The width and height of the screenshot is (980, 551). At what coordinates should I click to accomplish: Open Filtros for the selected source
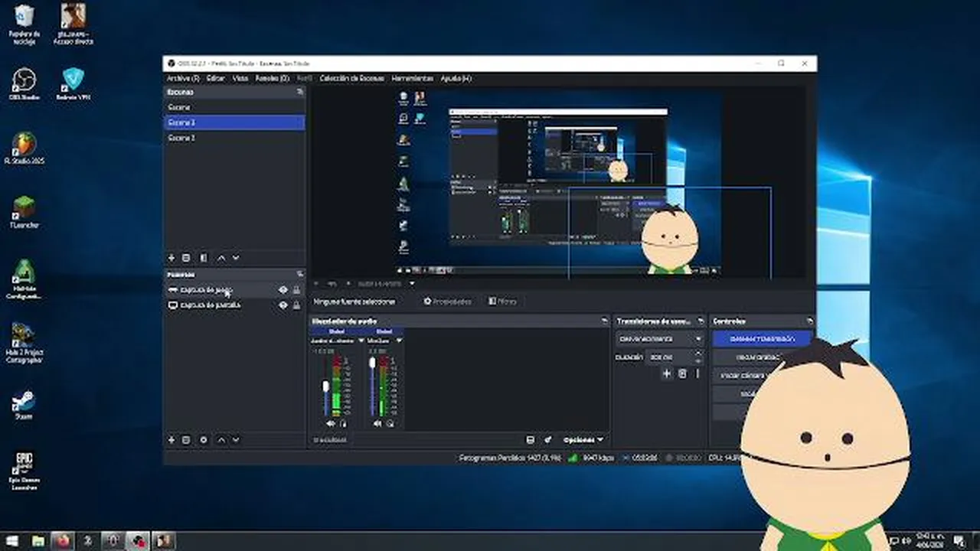502,302
